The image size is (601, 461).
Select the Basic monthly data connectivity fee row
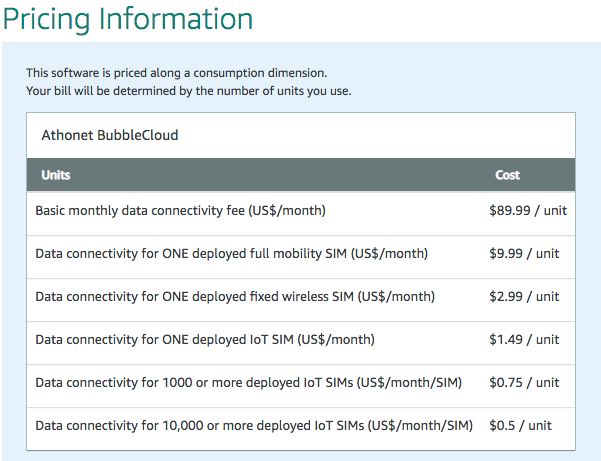point(180,211)
